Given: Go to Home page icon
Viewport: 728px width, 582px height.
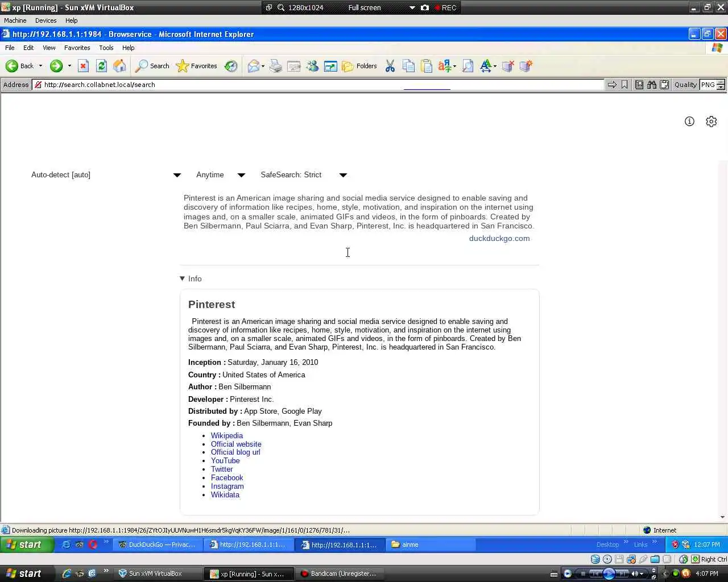Looking at the screenshot, I should click(119, 66).
